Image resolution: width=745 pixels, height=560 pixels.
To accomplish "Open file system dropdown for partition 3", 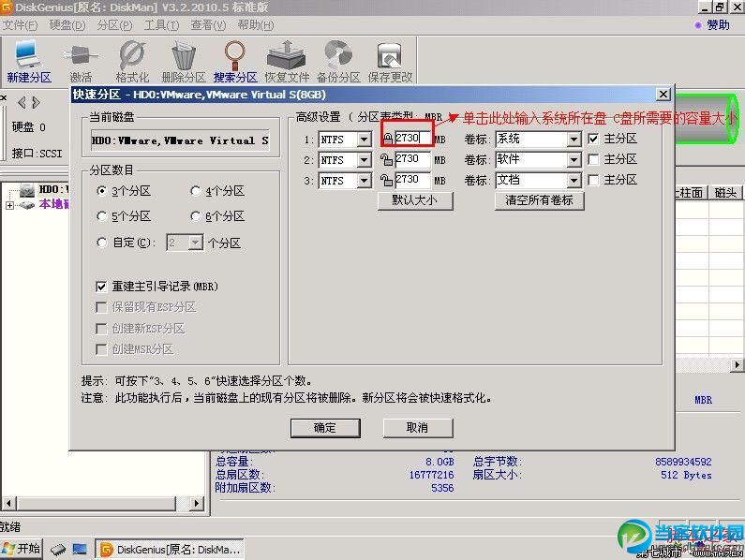I will coord(365,181).
